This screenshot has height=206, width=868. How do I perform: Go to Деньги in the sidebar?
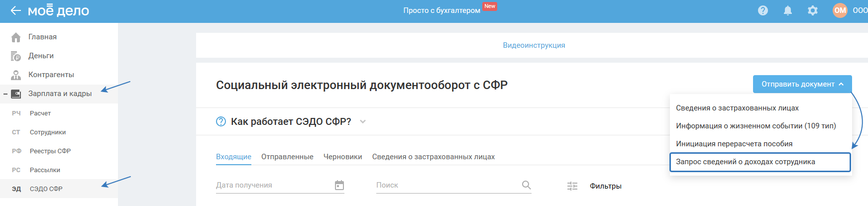point(41,56)
